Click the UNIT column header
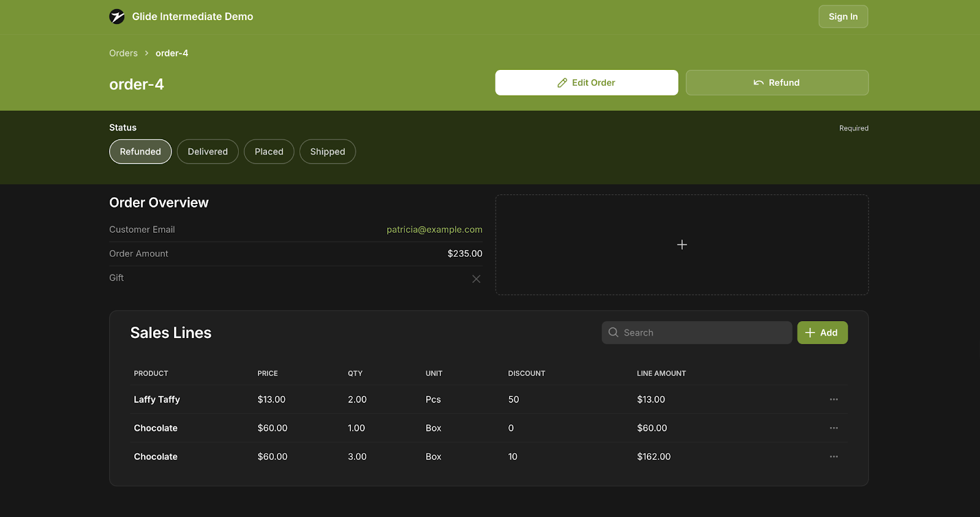 point(434,374)
